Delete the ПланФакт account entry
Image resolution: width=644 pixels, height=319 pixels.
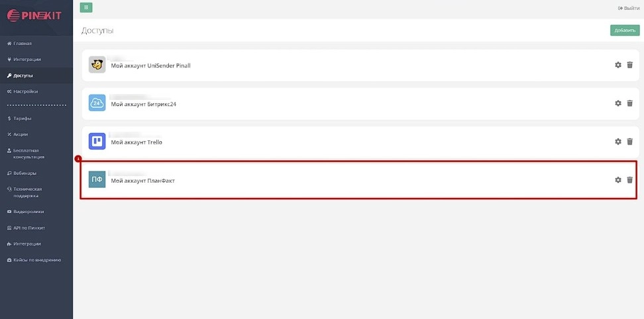630,180
